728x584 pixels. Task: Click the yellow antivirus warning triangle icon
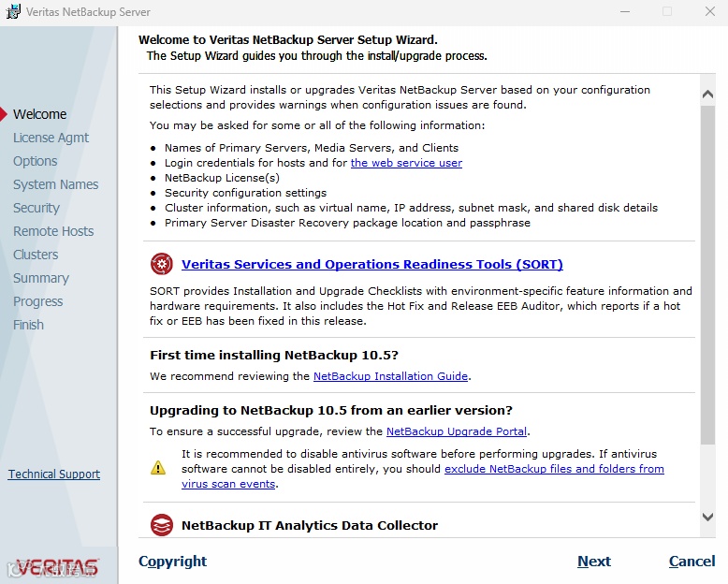pos(158,467)
